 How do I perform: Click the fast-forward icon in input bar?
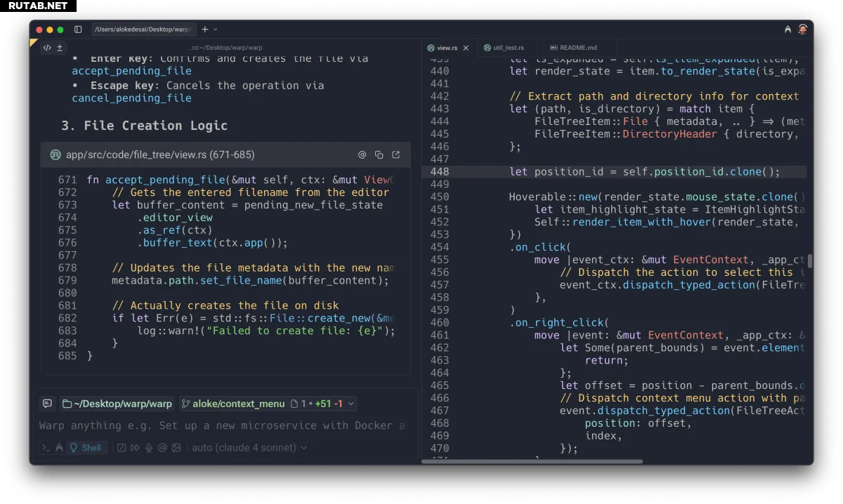coord(135,447)
